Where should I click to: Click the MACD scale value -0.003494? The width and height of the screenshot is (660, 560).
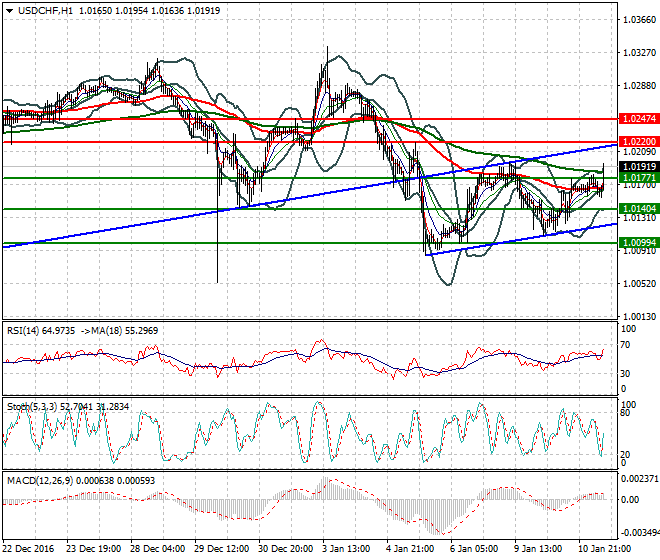click(x=640, y=533)
